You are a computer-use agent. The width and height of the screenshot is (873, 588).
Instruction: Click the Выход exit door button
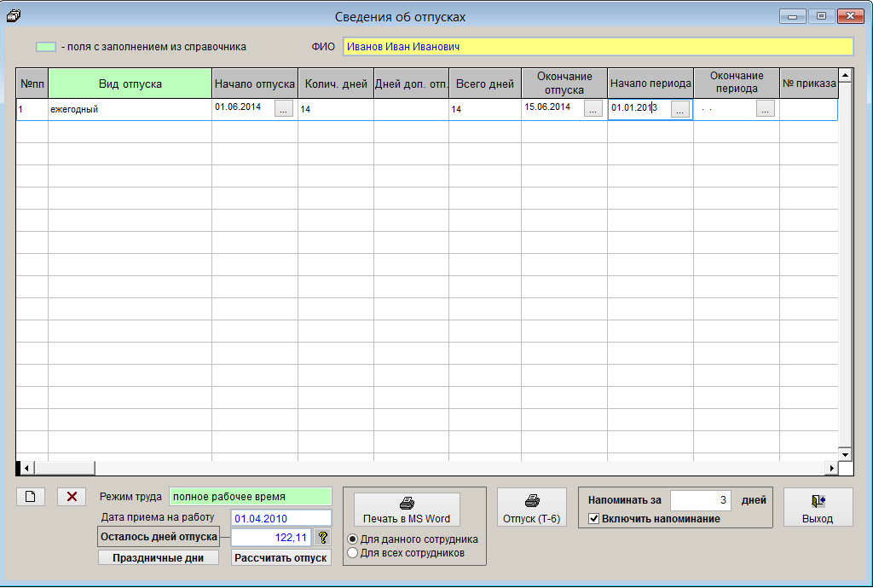tap(818, 508)
